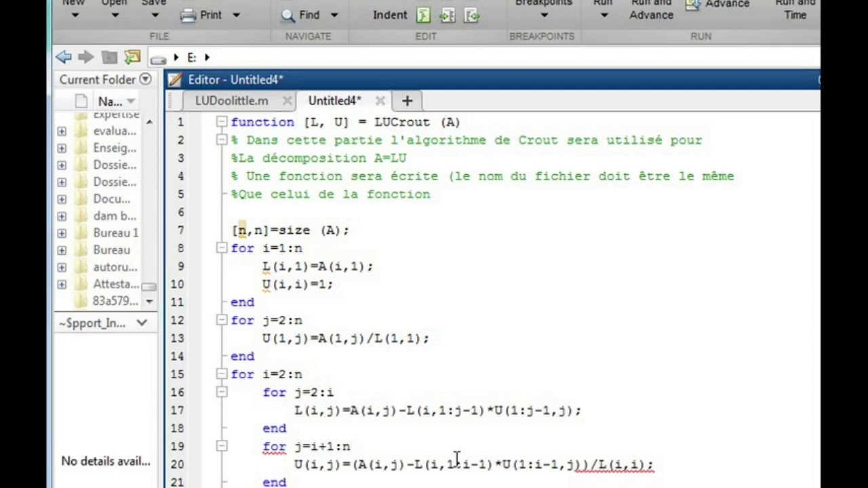868x488 pixels.
Task: Expand the ~$pport_In... details panel
Action: [x=142, y=323]
